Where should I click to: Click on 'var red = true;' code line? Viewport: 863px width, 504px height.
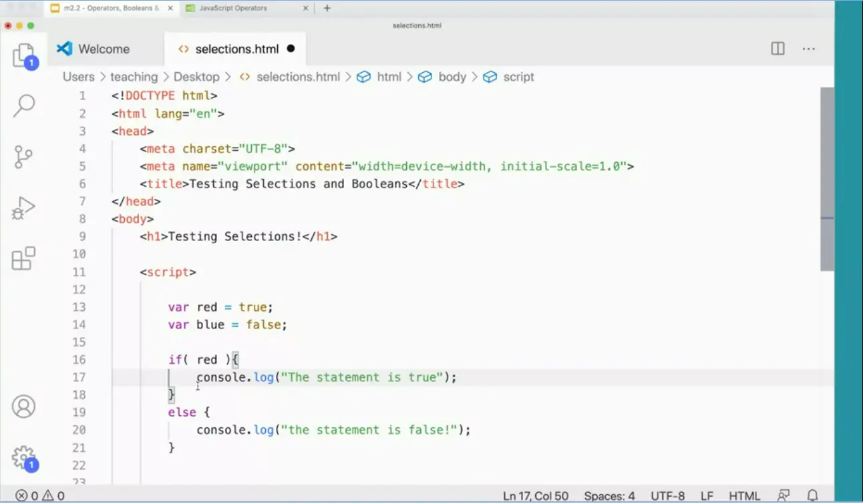click(220, 307)
